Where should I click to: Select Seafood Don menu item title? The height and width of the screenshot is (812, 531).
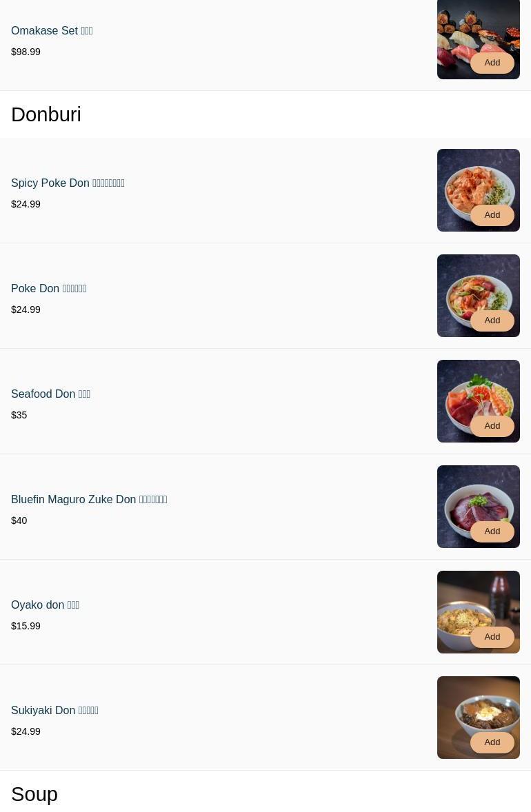tap(50, 394)
